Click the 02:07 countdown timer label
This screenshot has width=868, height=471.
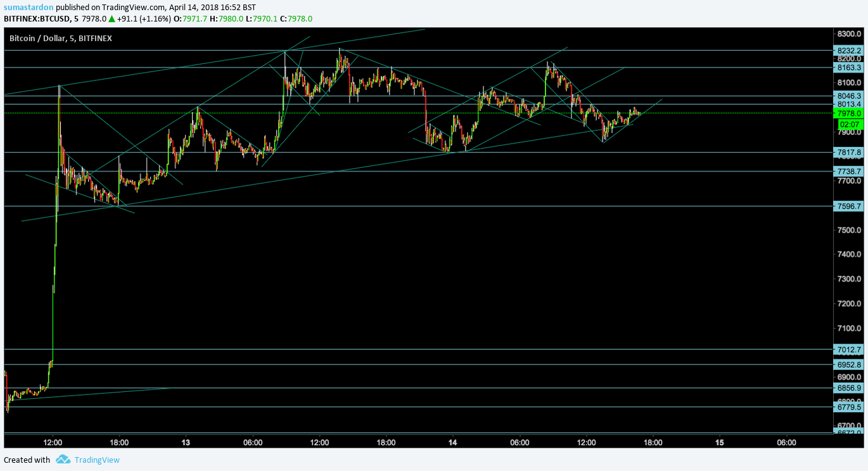coord(849,124)
